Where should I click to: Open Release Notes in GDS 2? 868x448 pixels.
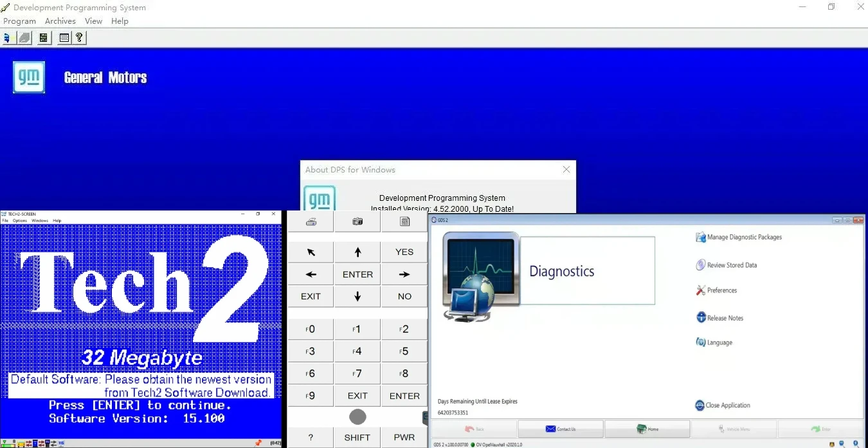(x=719, y=318)
